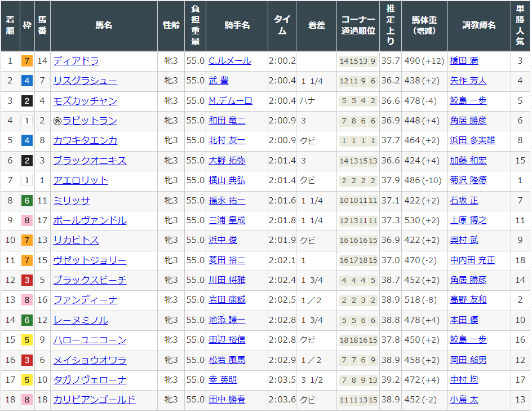Click trainer 角居 勝彦 in ラビットラン row

(468, 121)
